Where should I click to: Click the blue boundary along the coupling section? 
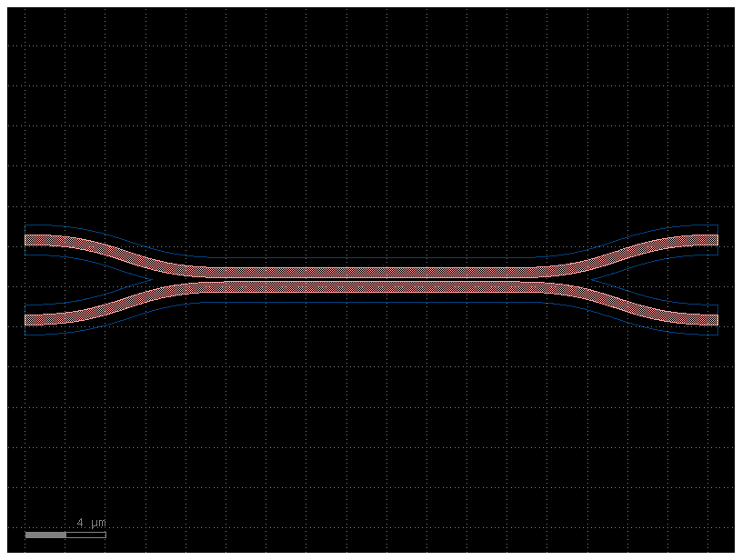click(x=273, y=259)
